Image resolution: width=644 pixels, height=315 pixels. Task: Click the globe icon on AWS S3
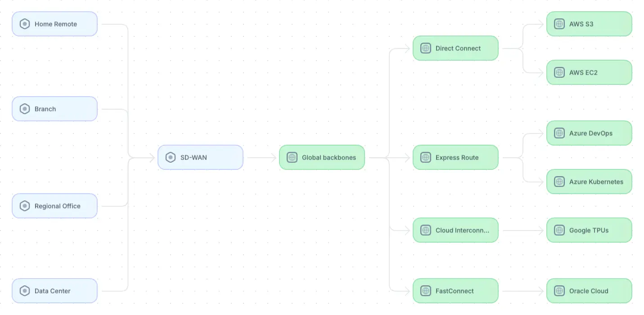coord(559,24)
